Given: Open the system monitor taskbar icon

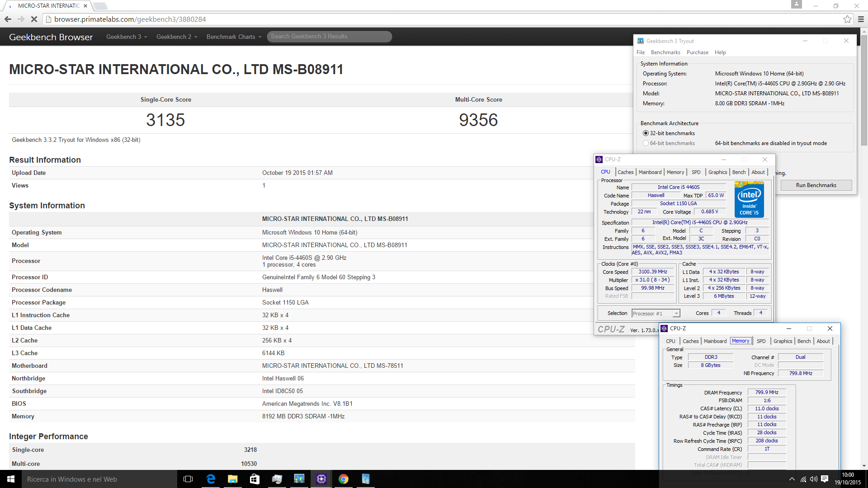Looking at the screenshot, I should coord(277,479).
